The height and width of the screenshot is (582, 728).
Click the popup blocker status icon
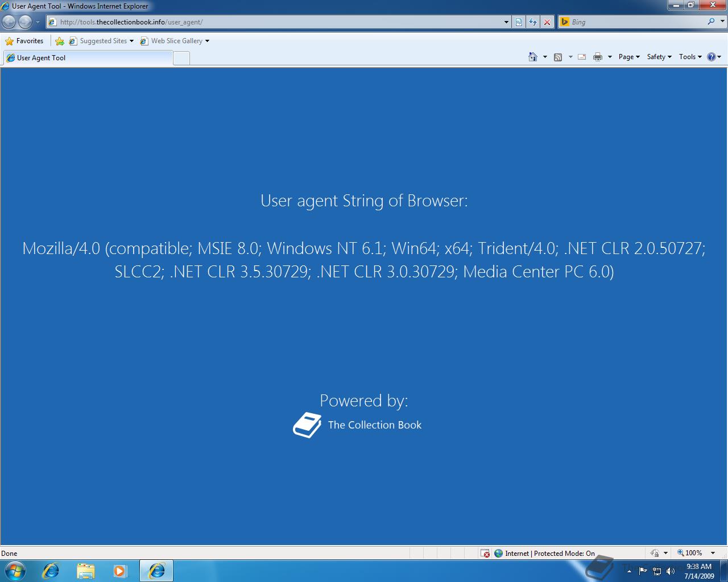pyautogui.click(x=485, y=553)
